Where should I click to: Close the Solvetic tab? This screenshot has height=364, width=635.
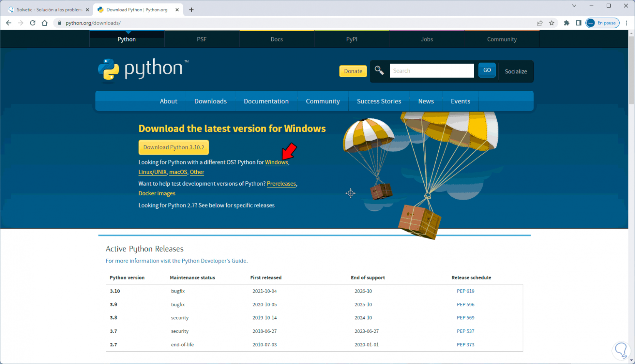(87, 10)
